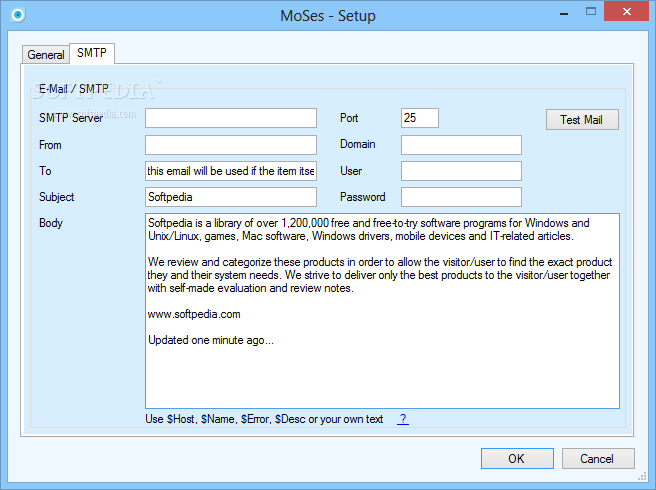This screenshot has width=656, height=490.
Task: Select the SMTP tab
Action: [92, 53]
